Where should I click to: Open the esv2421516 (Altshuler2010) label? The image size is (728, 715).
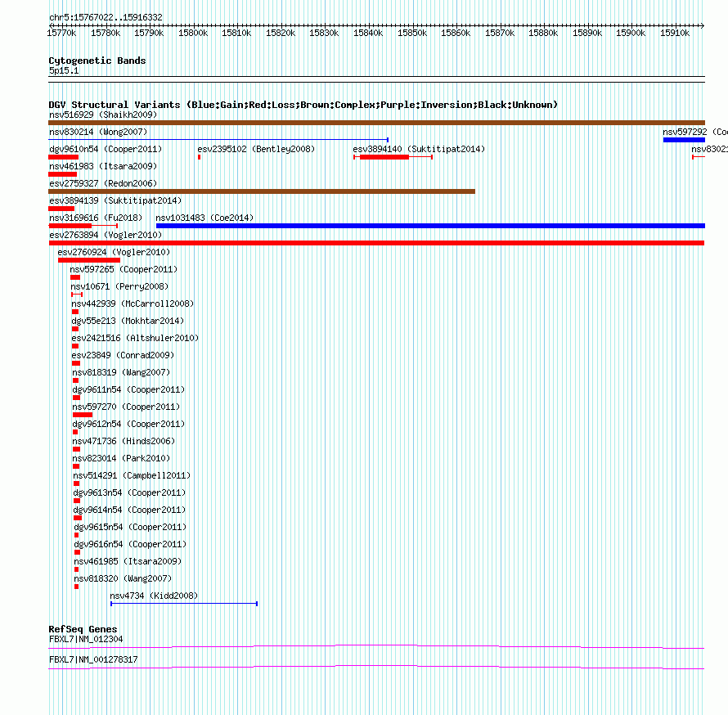click(135, 338)
